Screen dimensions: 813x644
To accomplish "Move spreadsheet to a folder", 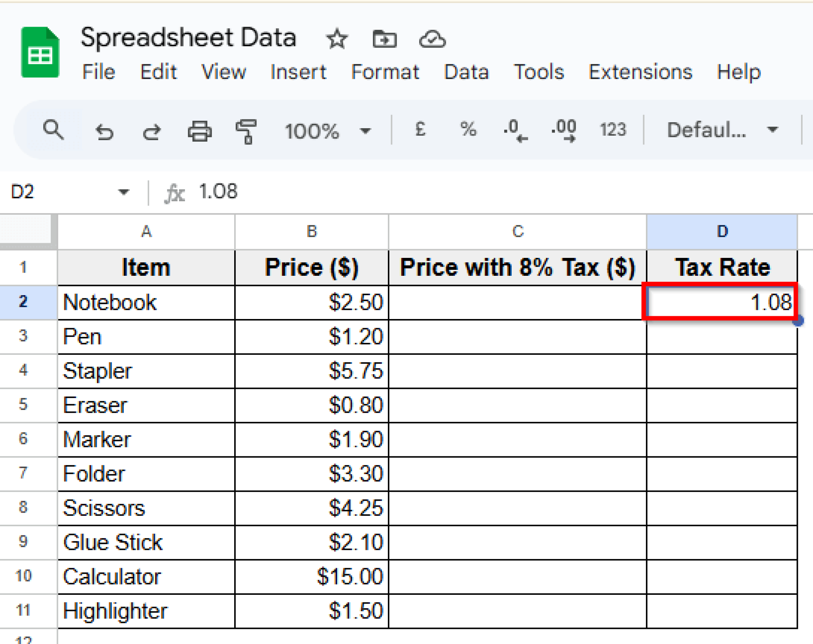I will click(384, 38).
